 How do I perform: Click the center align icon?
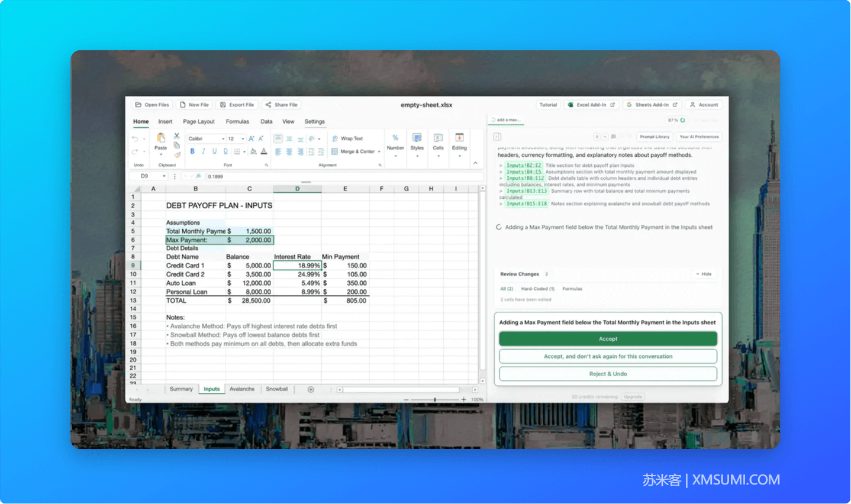click(289, 152)
